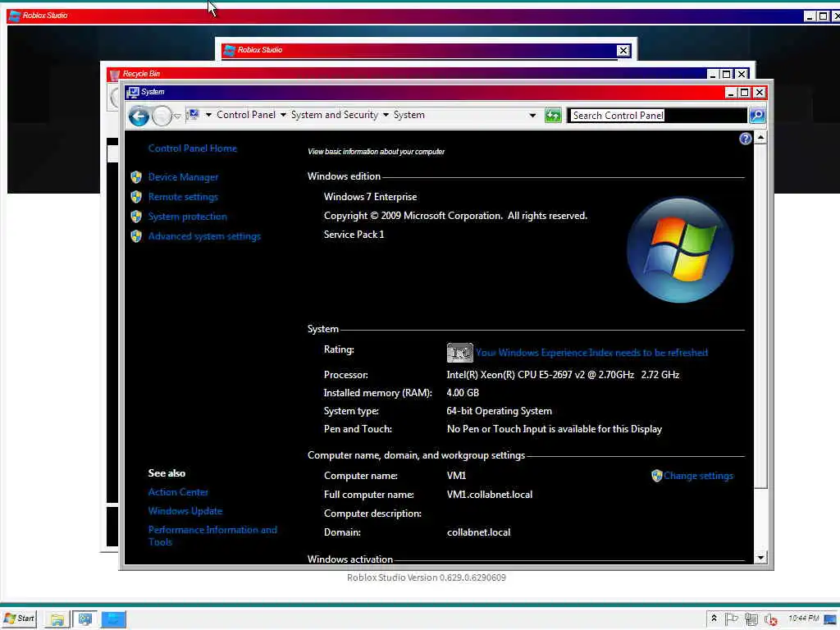This screenshot has width=840, height=630.
Task: Click the Intel Xeon processor value
Action: coord(563,375)
